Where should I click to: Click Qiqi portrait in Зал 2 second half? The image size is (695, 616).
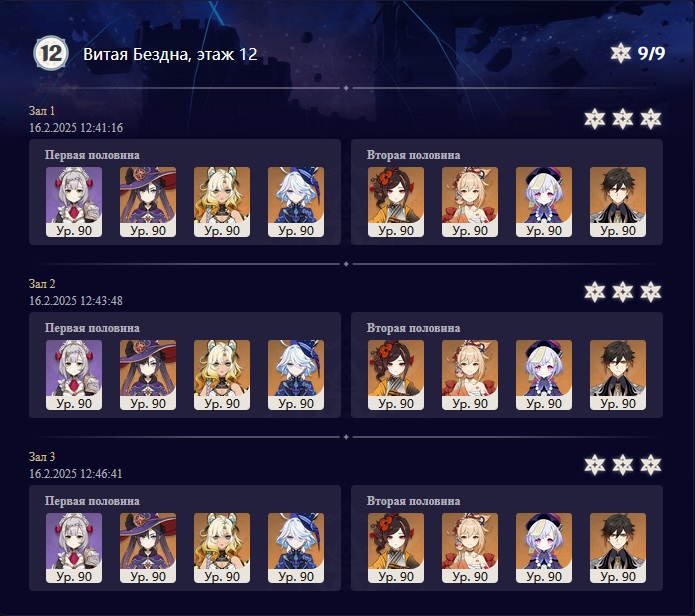pos(544,375)
